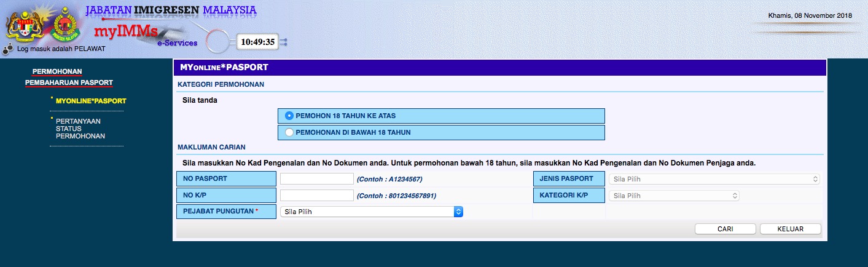Focus the No K/P input field
The image size is (868, 267).
pos(317,196)
